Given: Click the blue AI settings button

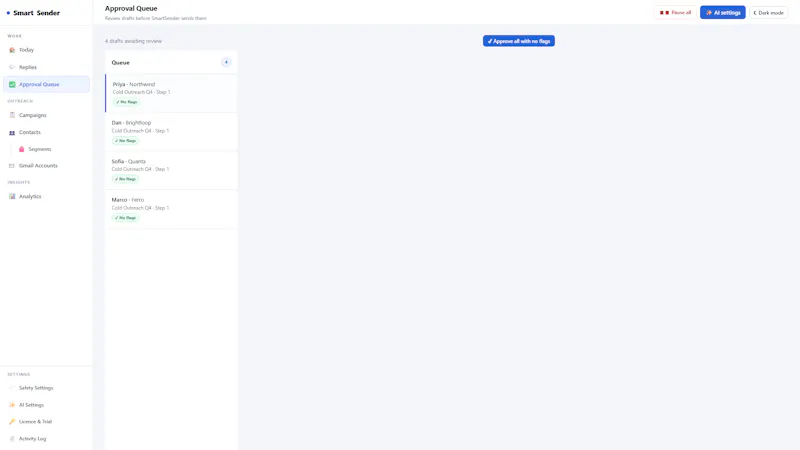Looking at the screenshot, I should click(x=722, y=13).
